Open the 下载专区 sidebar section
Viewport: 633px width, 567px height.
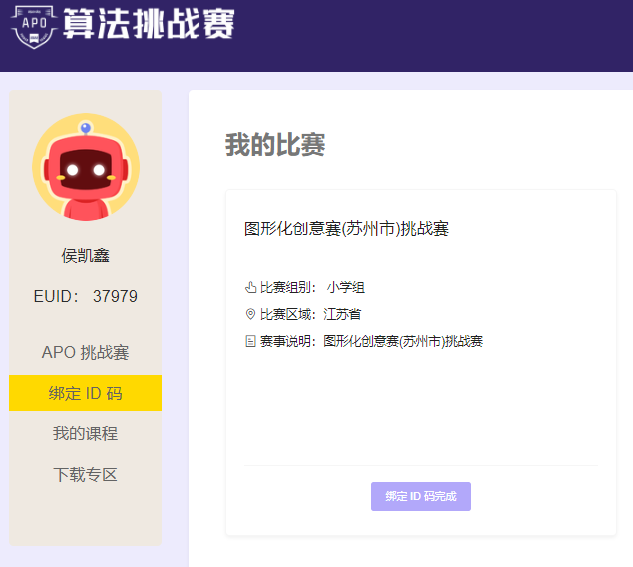coord(86,474)
